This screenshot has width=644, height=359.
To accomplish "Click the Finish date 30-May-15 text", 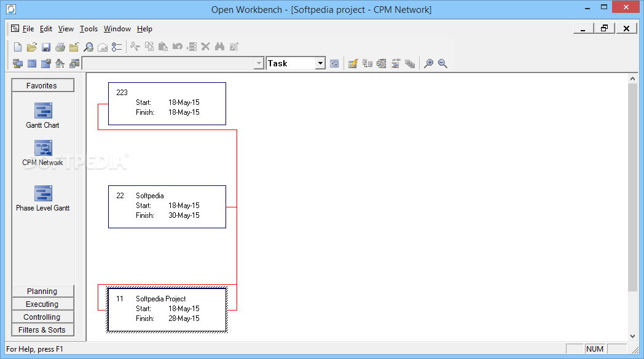I will pos(184,215).
